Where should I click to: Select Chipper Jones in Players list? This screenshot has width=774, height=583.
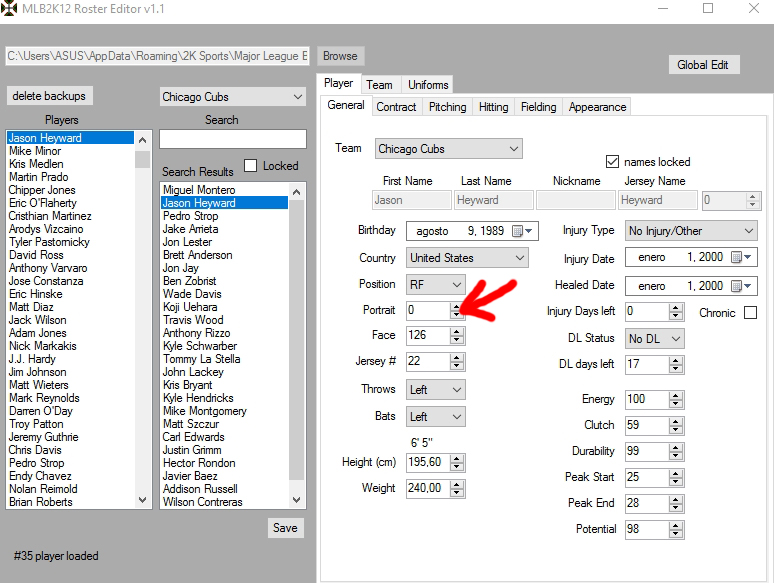[42, 190]
